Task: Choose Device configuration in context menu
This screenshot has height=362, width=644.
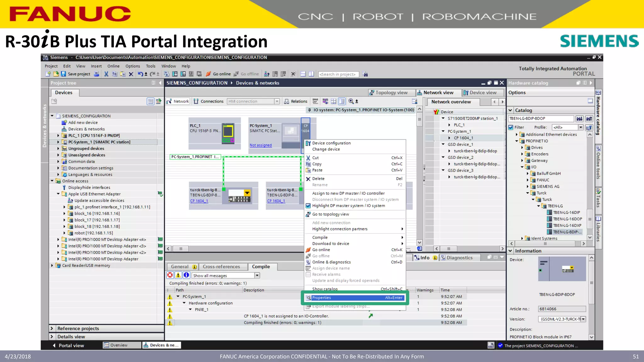Action: pyautogui.click(x=331, y=143)
